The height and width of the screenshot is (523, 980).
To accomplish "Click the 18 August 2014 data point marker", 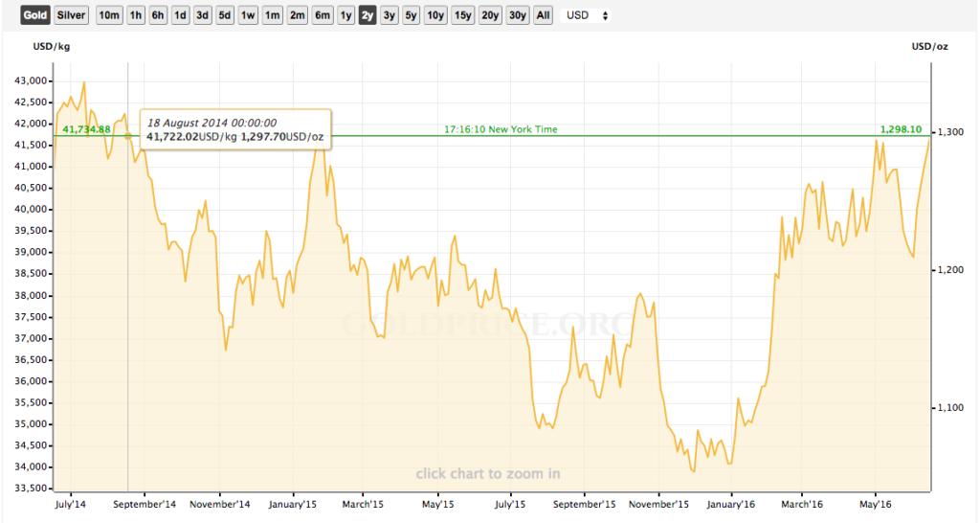I will (128, 136).
